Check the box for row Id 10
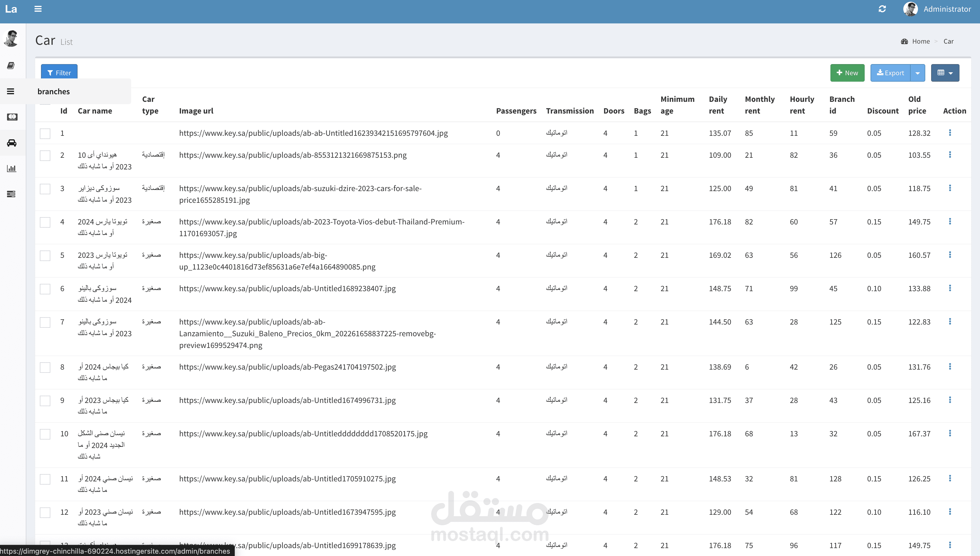The width and height of the screenshot is (980, 556). coord(45,434)
